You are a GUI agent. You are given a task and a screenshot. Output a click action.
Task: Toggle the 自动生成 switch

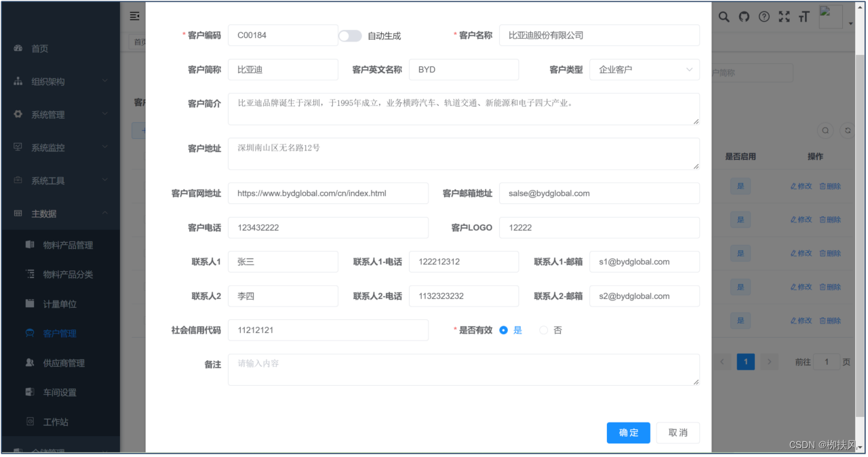click(350, 36)
